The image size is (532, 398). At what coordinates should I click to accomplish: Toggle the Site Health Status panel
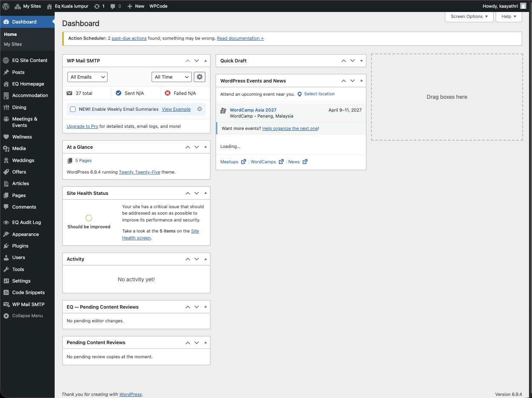tap(205, 193)
